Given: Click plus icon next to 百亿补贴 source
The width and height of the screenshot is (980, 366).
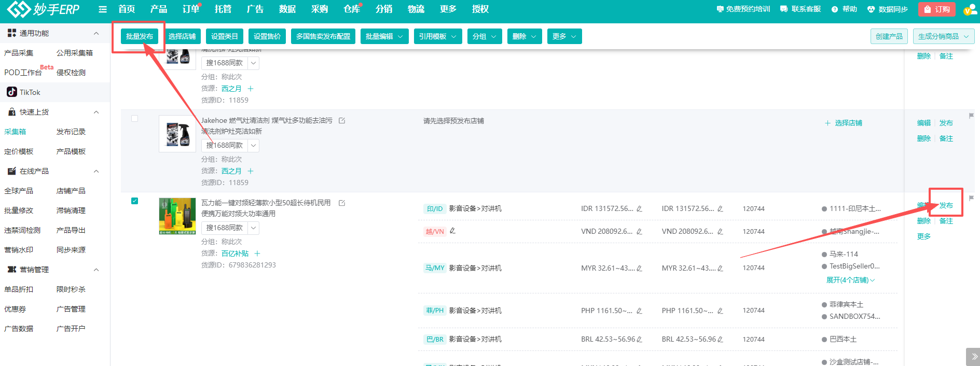Looking at the screenshot, I should tap(257, 254).
